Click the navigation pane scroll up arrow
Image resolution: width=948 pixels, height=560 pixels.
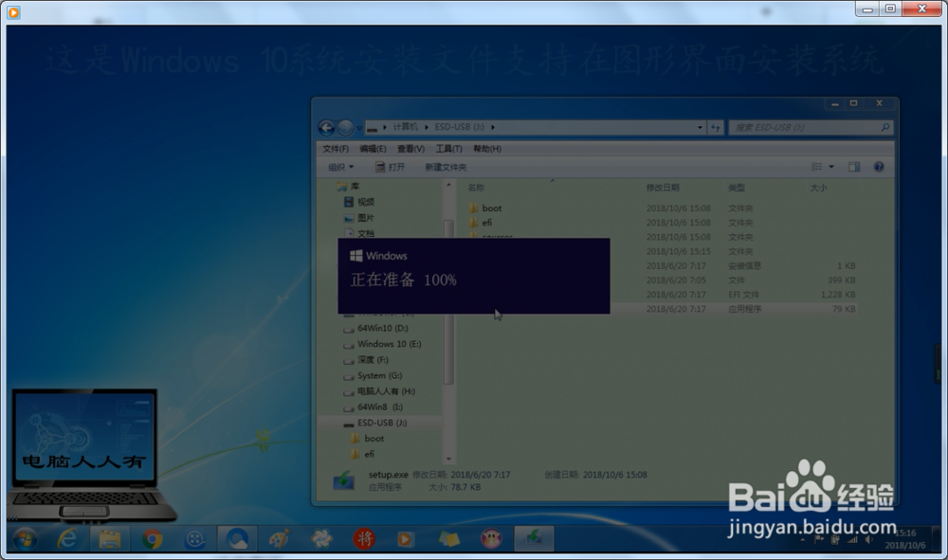(x=448, y=185)
